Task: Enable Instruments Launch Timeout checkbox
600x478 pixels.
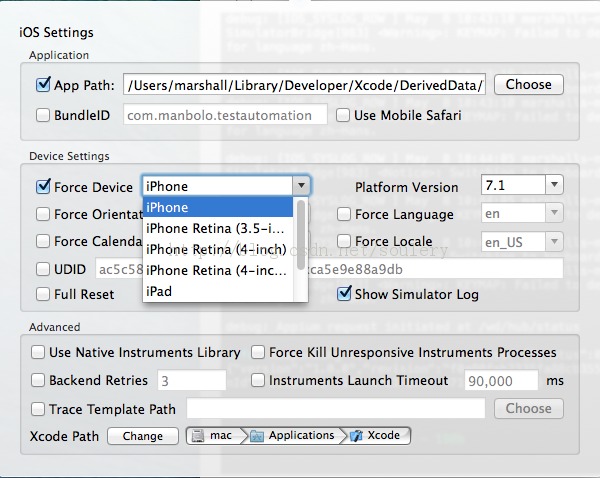Action: pyautogui.click(x=258, y=380)
